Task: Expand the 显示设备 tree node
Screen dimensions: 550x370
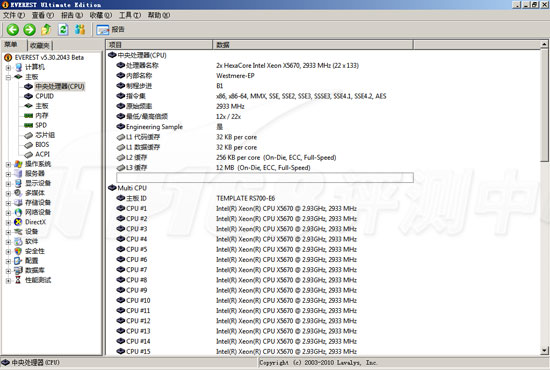Action: click(x=8, y=183)
